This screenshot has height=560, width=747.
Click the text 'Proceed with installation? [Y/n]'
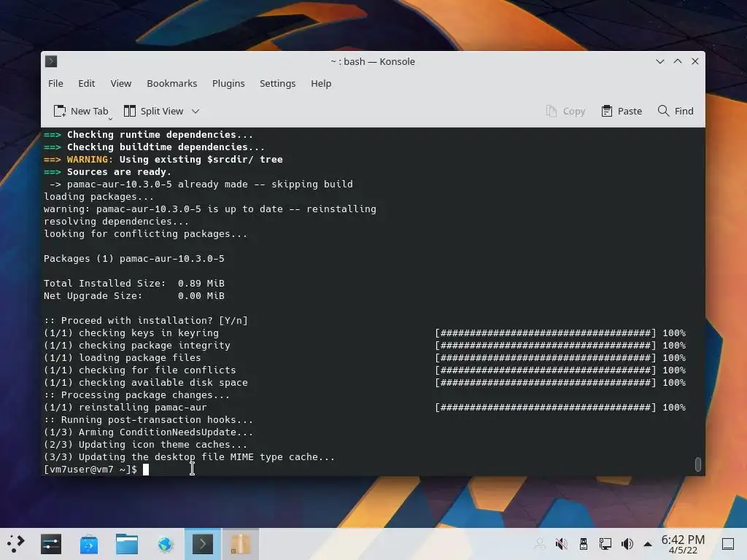coord(155,321)
